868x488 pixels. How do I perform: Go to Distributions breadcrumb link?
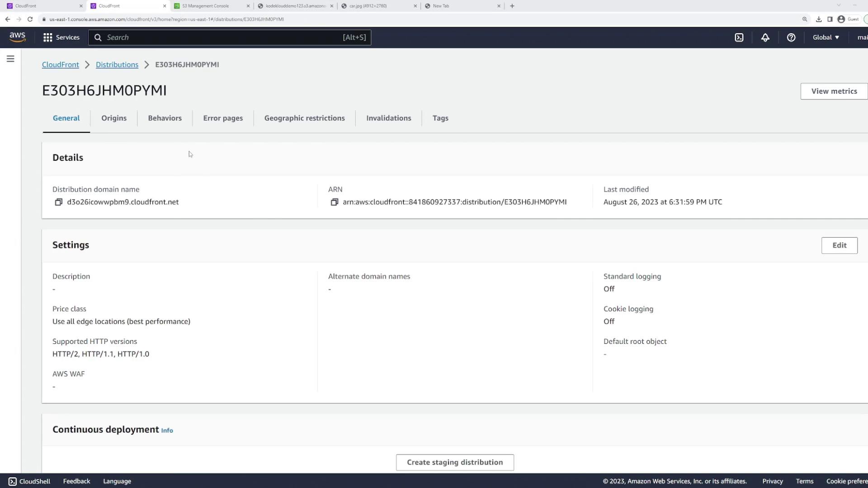pyautogui.click(x=117, y=65)
